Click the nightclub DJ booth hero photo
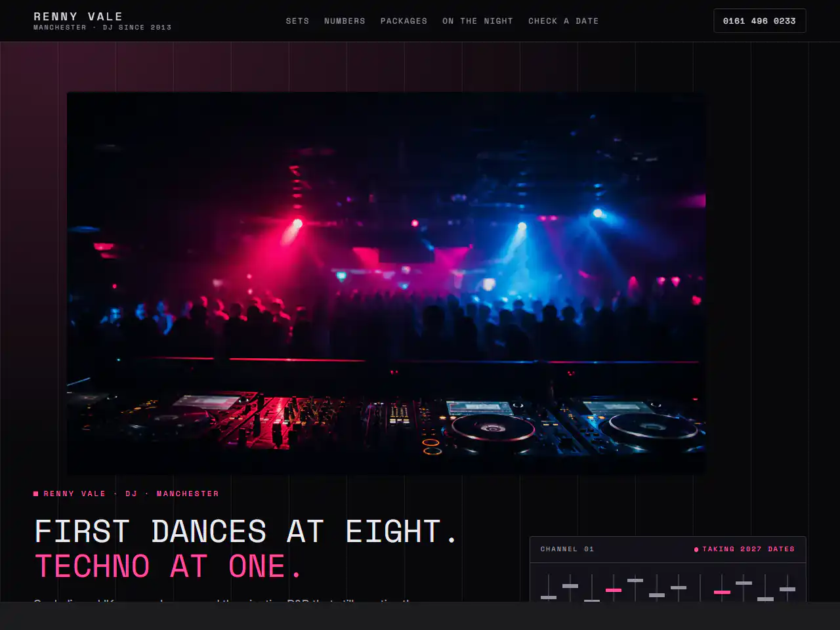 (387, 283)
